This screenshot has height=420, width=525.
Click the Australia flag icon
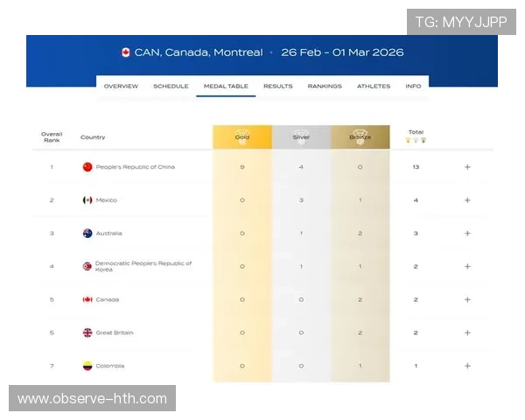point(87,234)
